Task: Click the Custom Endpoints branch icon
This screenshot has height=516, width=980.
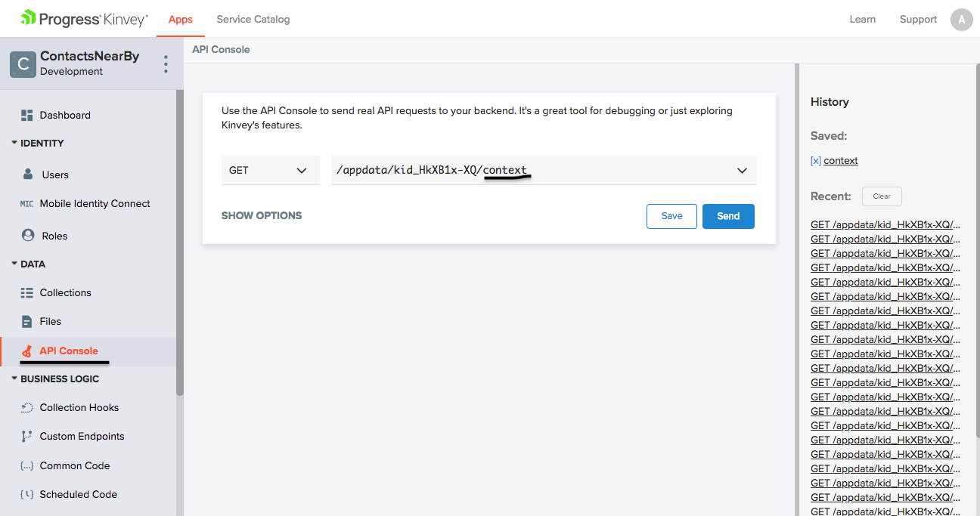Action: [27, 436]
